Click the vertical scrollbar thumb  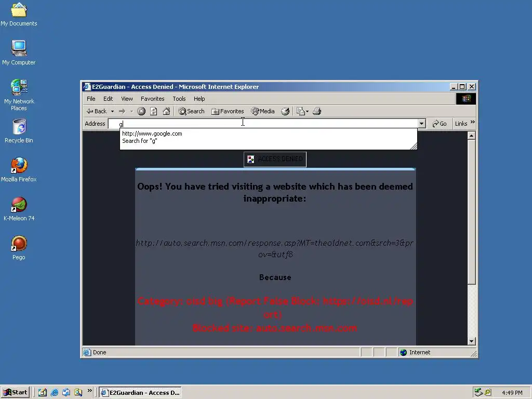[x=471, y=212]
